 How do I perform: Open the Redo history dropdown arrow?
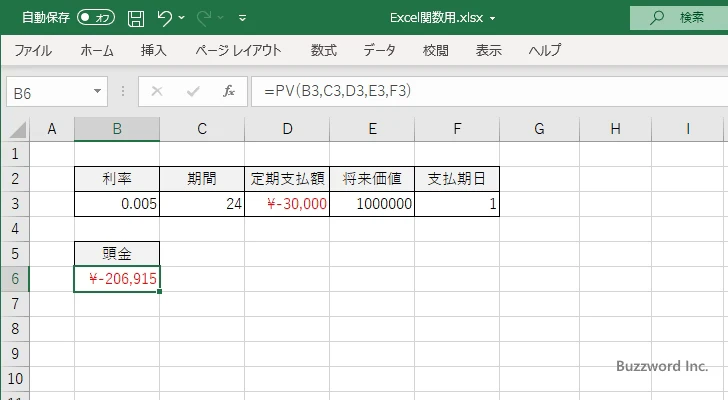pos(221,18)
